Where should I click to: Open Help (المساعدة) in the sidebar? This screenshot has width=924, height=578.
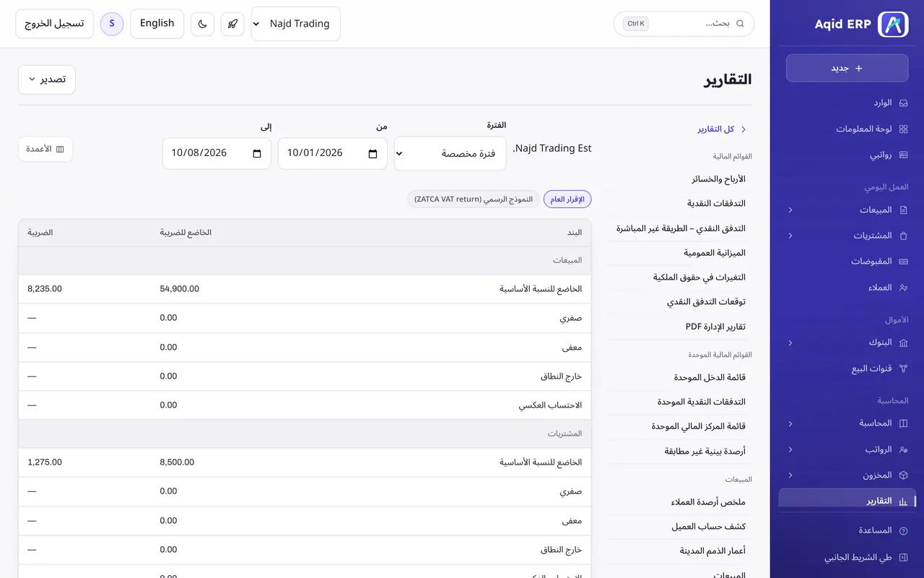(847, 530)
